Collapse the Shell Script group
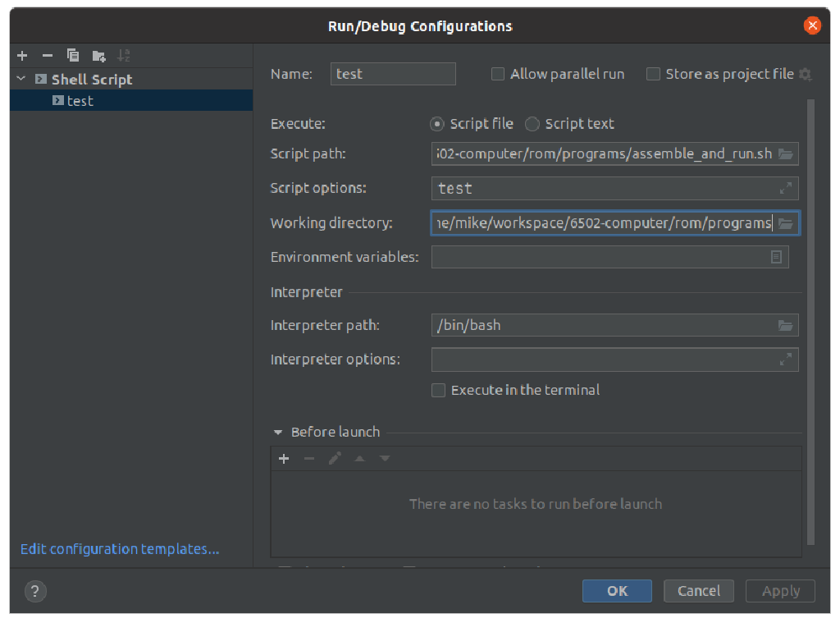This screenshot has height=623, width=840. coord(21,79)
